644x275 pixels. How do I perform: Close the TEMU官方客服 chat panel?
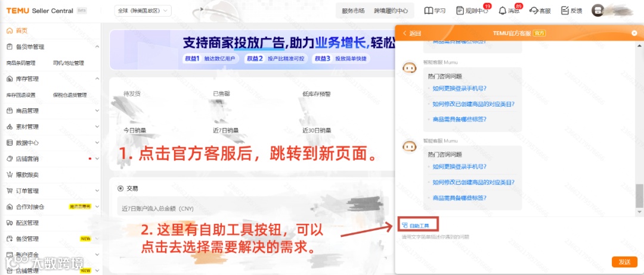[634, 33]
